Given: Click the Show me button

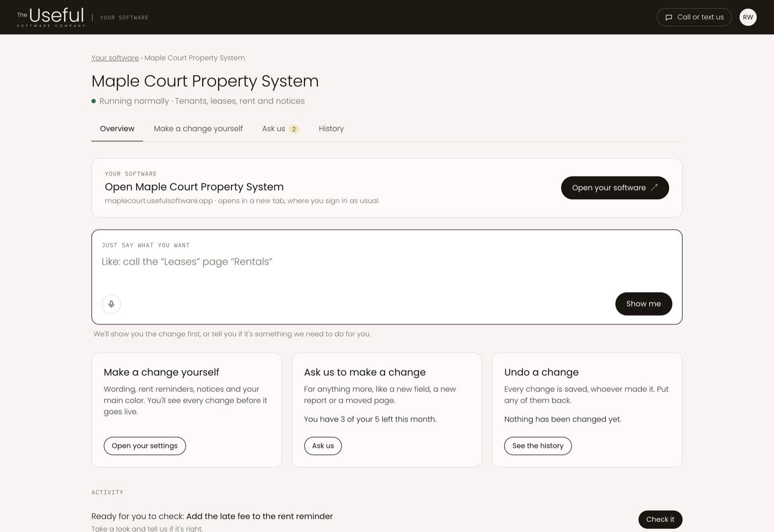Looking at the screenshot, I should (x=643, y=304).
